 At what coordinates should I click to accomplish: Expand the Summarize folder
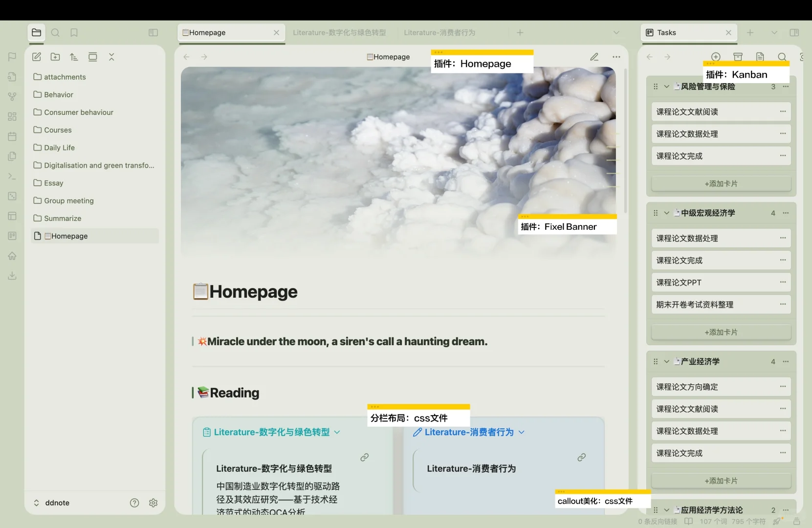[x=95, y=218]
